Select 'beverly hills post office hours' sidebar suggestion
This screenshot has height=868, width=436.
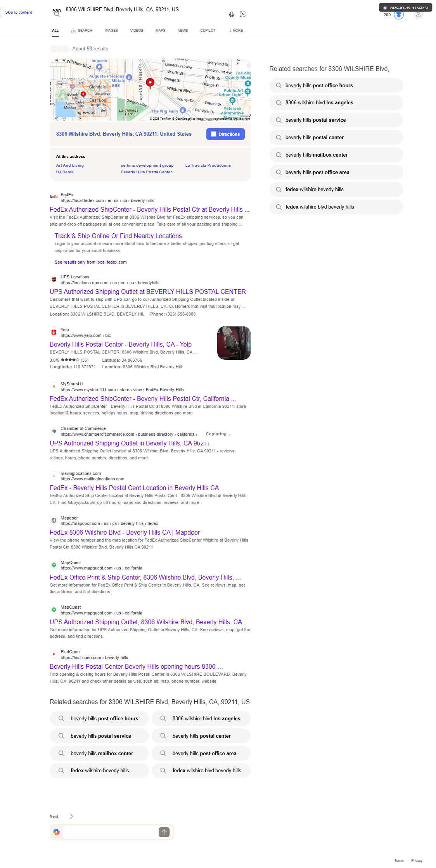(x=336, y=85)
